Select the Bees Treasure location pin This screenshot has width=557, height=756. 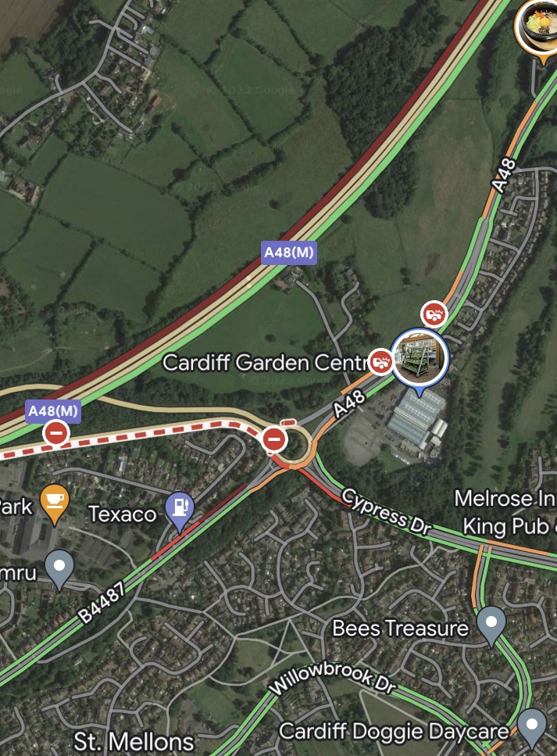(x=491, y=625)
